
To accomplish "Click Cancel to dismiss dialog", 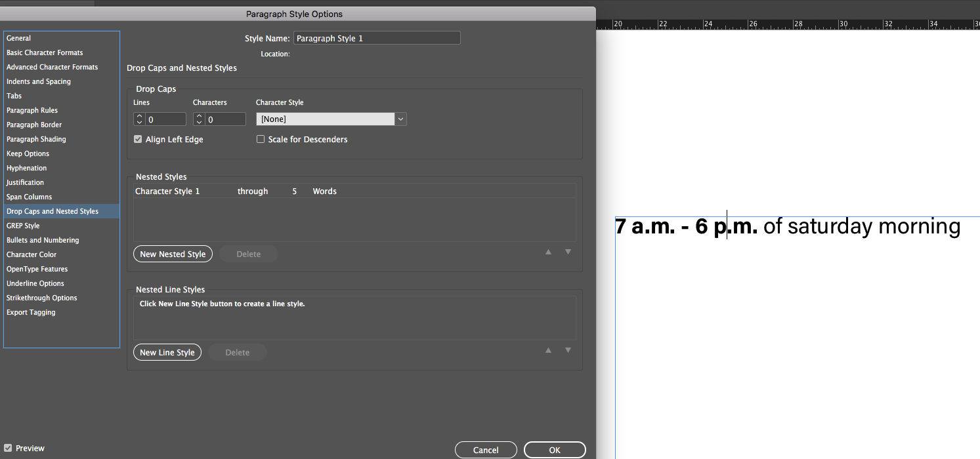I will pos(486,450).
